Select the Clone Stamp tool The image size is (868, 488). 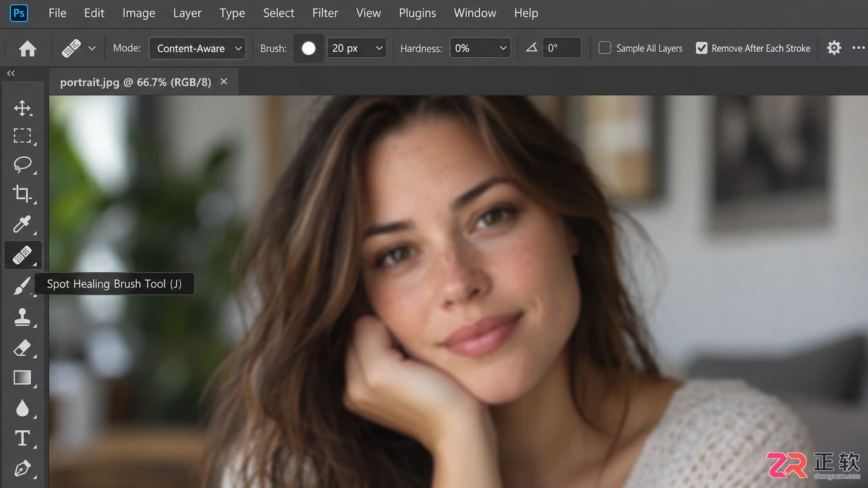(22, 317)
